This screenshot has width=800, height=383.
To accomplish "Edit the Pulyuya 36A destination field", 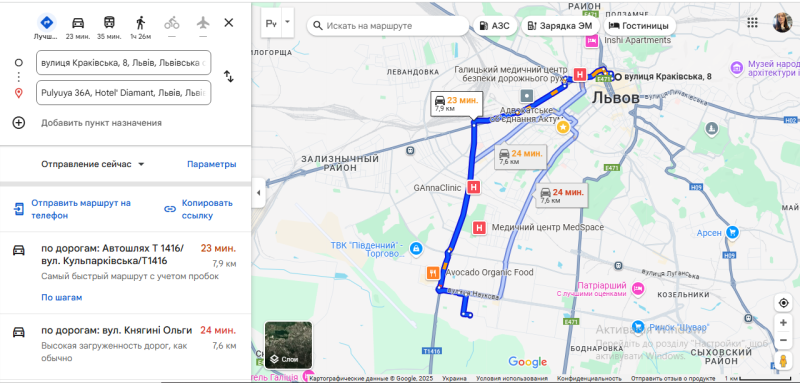I will tap(123, 93).
